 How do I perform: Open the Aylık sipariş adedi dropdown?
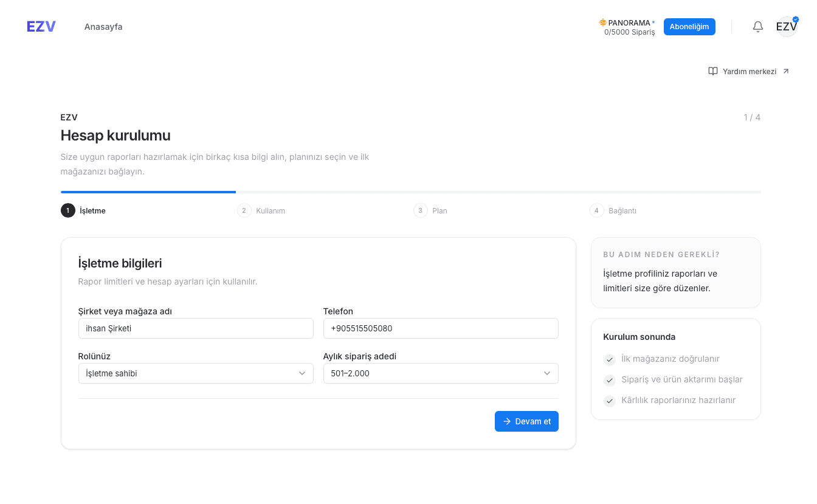(441, 373)
